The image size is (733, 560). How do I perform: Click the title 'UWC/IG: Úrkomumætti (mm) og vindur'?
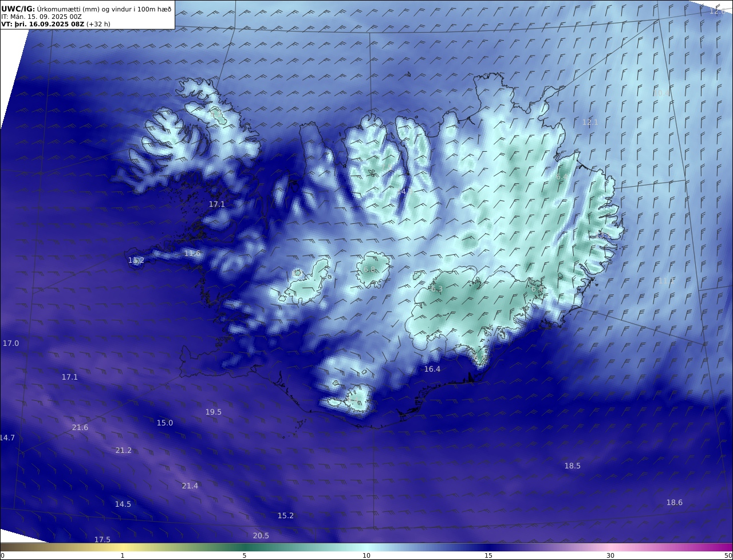(86, 9)
